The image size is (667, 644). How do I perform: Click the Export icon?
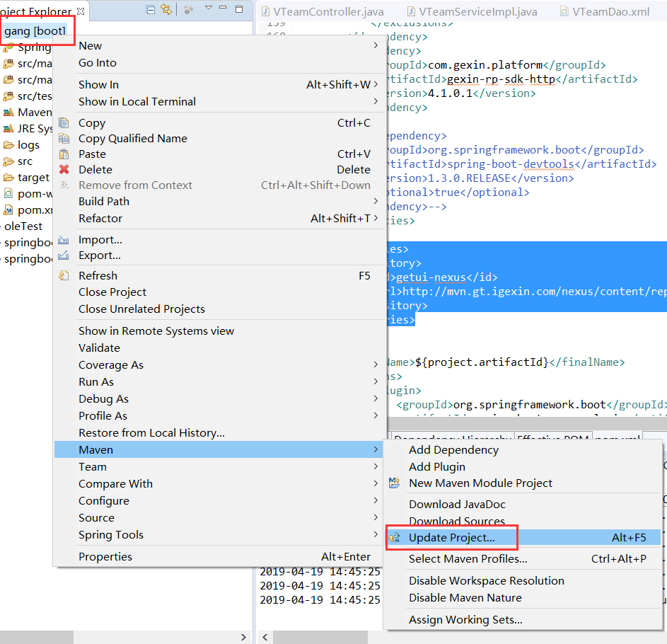(x=64, y=255)
